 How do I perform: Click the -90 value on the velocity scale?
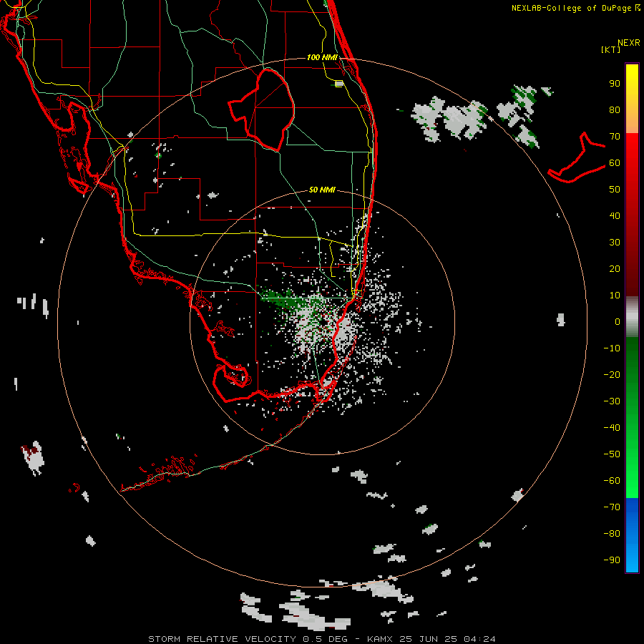coord(612,560)
